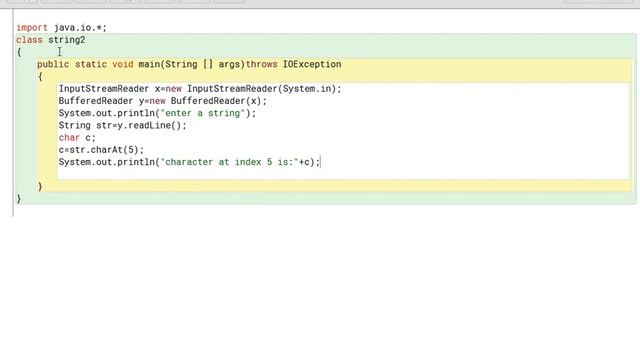Viewport: 640px width, 360px height.
Task: Click "main(String" in the method signature
Action: pos(168,64)
